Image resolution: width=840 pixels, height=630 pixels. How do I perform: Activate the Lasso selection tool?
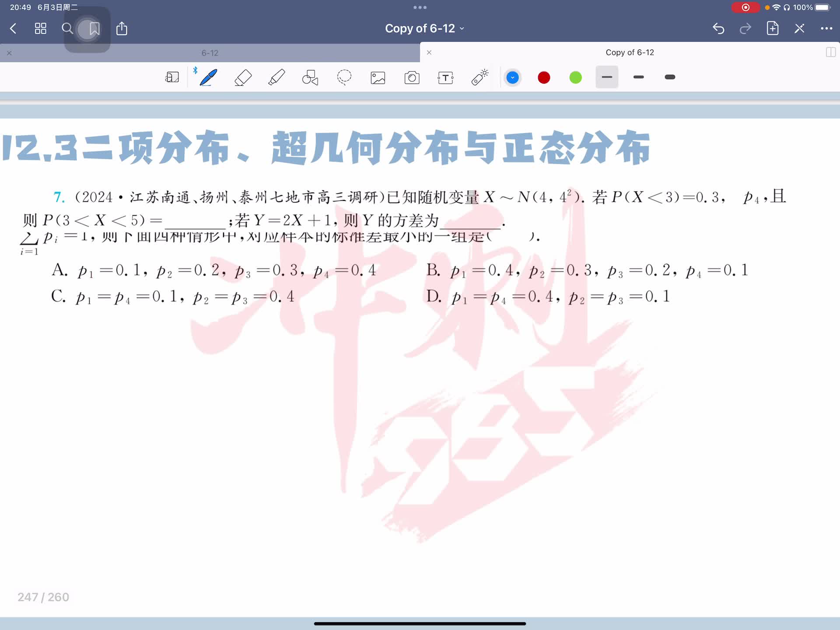click(x=344, y=77)
